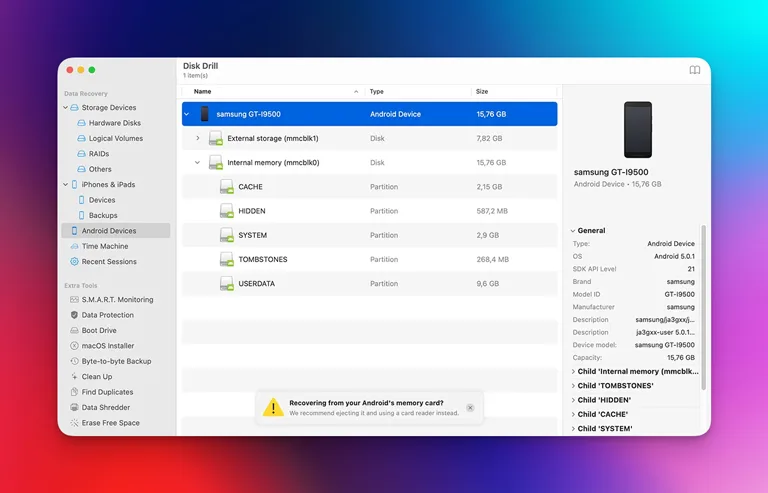This screenshot has width=768, height=493.
Task: Click the Hardware Disks icon
Action: point(82,123)
